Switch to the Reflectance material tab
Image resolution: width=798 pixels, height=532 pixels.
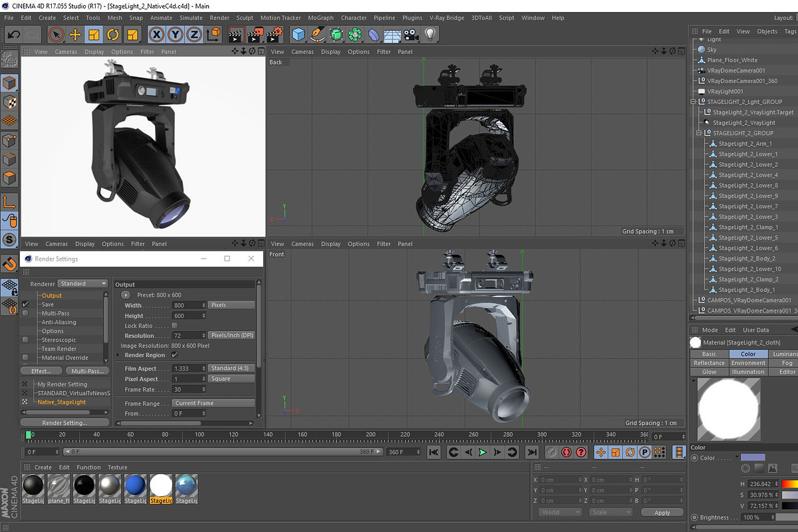[x=710, y=363]
